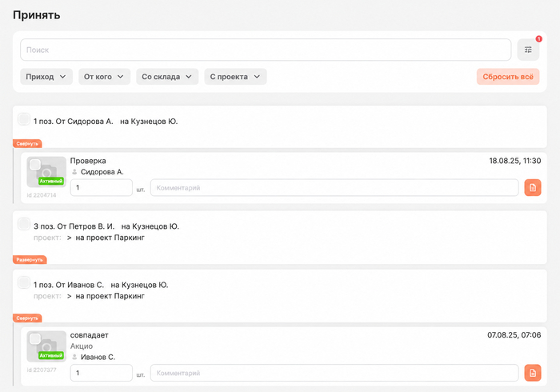560x392 pixels.
Task: Select checkbox on совпадает item thumbnail
Action: coord(34,338)
